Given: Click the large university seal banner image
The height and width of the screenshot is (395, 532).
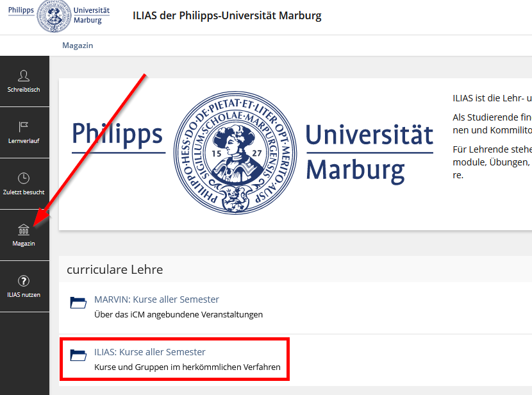Looking at the screenshot, I should click(x=253, y=153).
